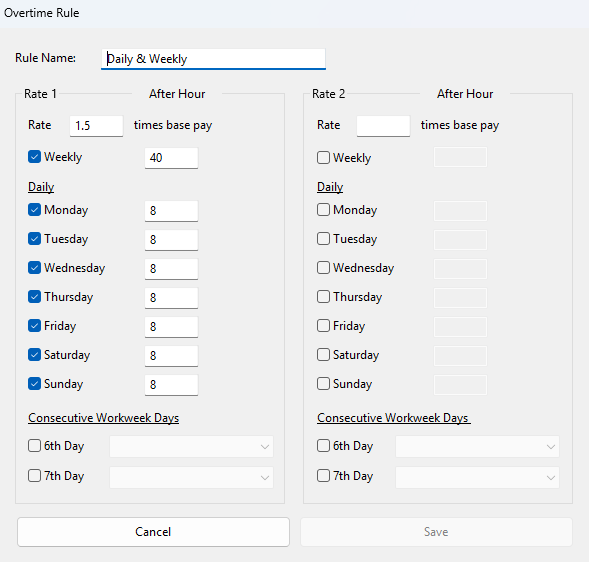Click the Rate 1 After Hour header
This screenshot has width=589, height=562.
tap(177, 94)
